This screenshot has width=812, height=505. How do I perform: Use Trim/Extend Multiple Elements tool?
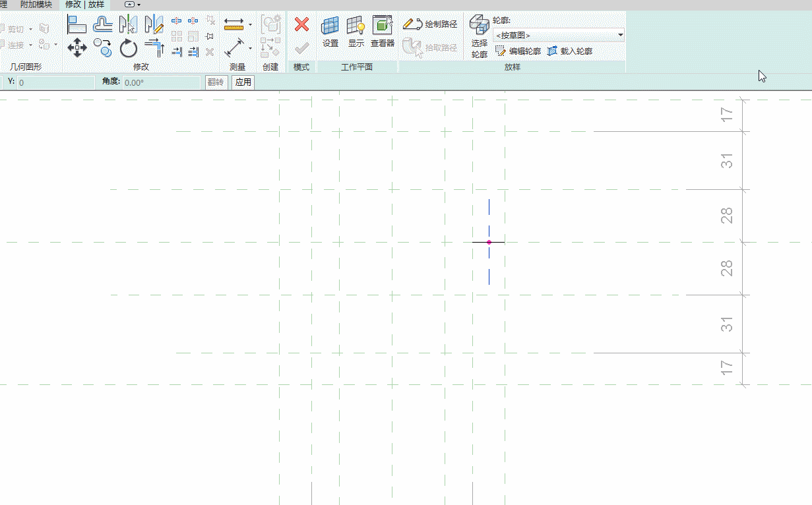193,52
